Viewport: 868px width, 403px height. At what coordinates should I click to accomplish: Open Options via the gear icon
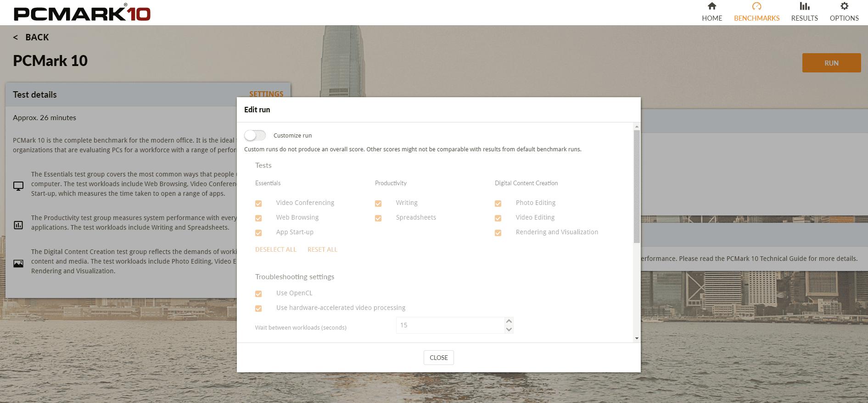point(844,6)
